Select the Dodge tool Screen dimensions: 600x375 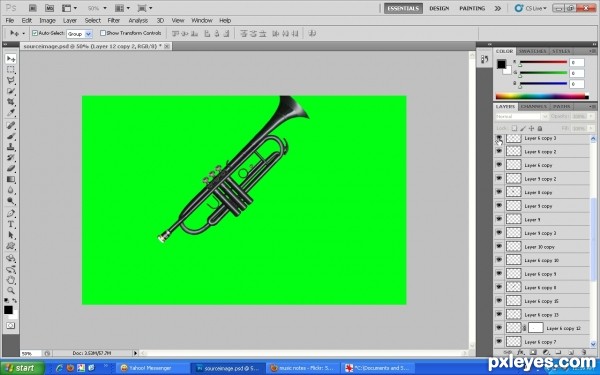pos(11,201)
